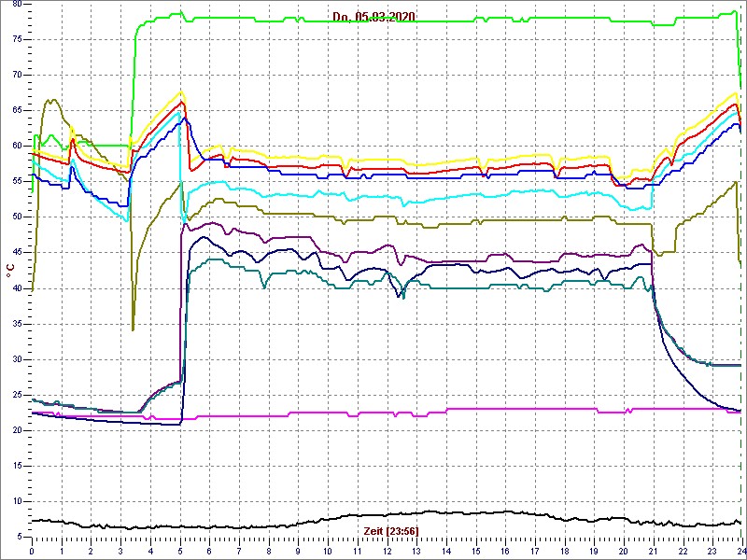747x560 pixels.
Task: Select the 55 temperature axis value
Action: coord(17,181)
